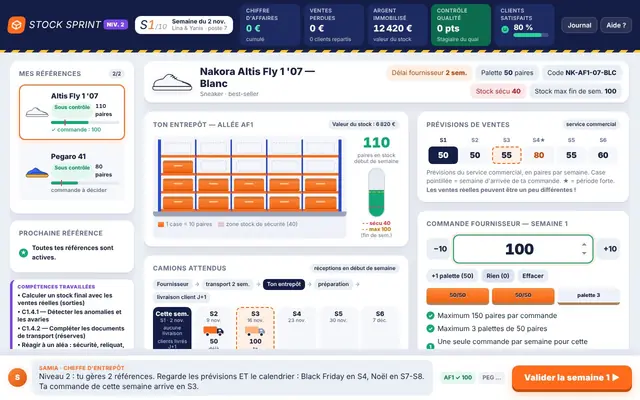Open the Journal button
The image size is (640, 400).
579,25
